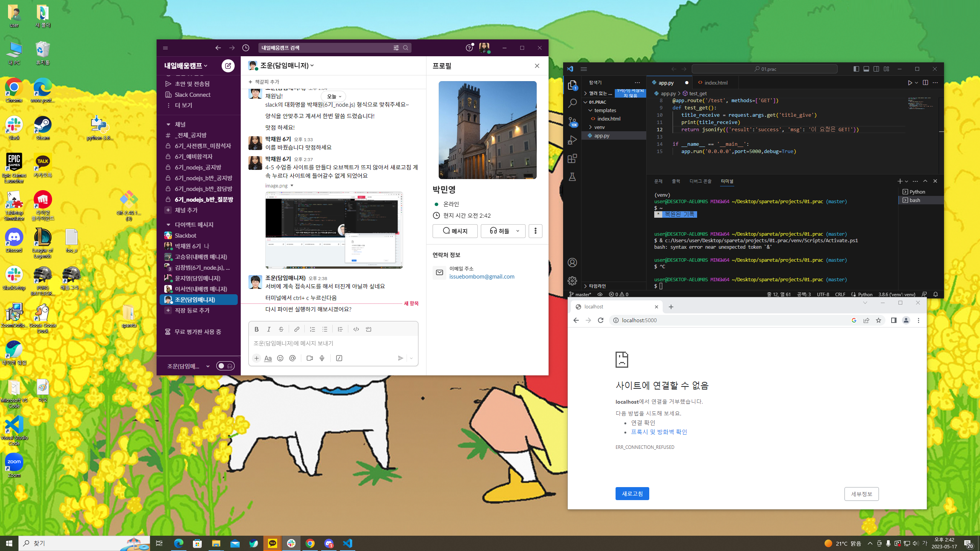Click the mention @ icon in Slack composer

point(292,358)
